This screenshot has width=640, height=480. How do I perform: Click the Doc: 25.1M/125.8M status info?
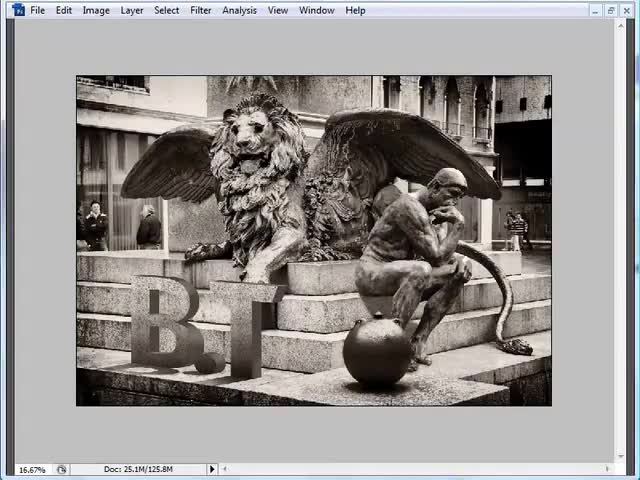coord(138,469)
